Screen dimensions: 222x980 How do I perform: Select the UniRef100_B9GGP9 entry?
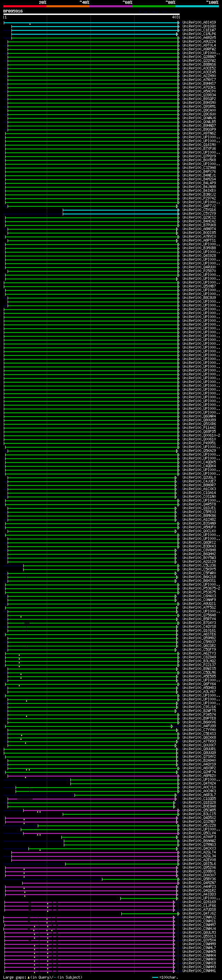[x=199, y=129]
